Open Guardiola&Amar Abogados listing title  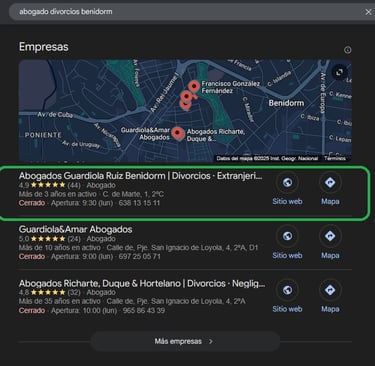[76, 229]
